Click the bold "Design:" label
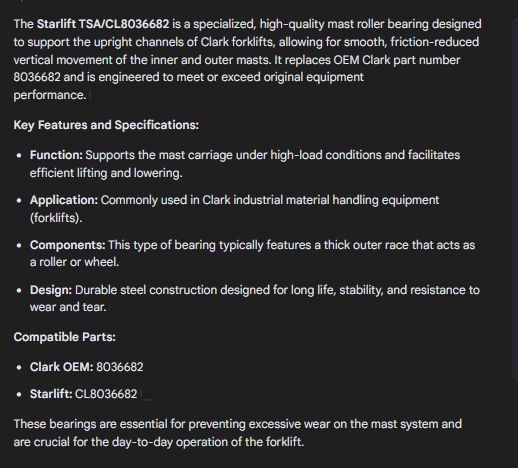518x468 pixels. 51,290
